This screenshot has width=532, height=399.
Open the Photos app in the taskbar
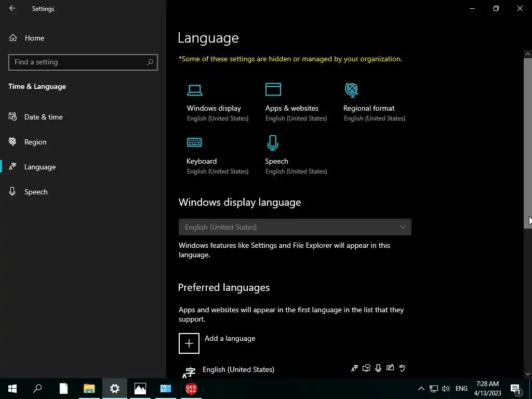(140, 389)
